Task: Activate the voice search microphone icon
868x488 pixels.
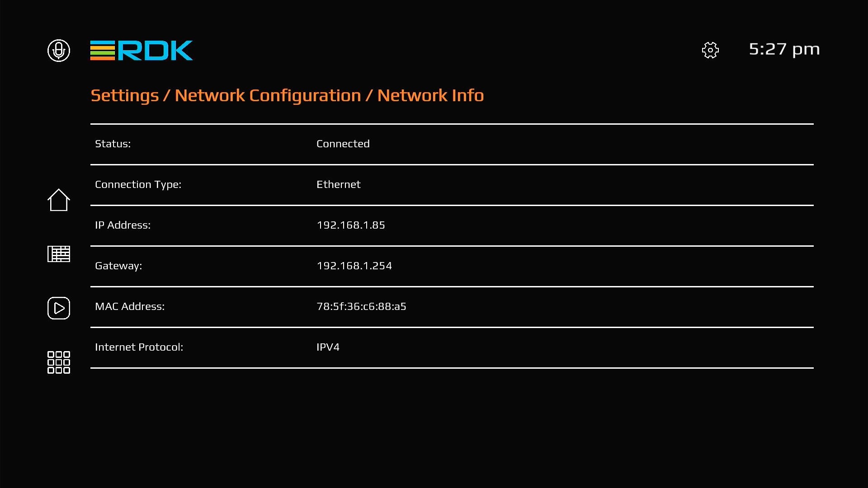Action: click(59, 50)
